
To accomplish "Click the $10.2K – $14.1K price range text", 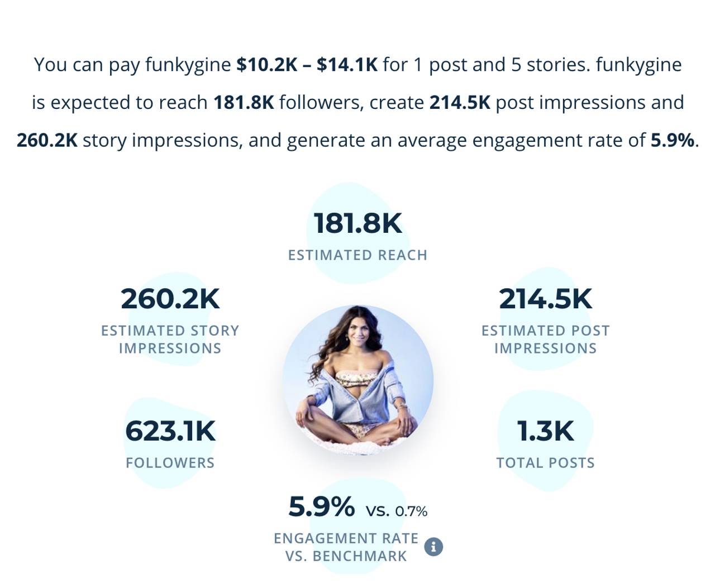I will coord(307,65).
